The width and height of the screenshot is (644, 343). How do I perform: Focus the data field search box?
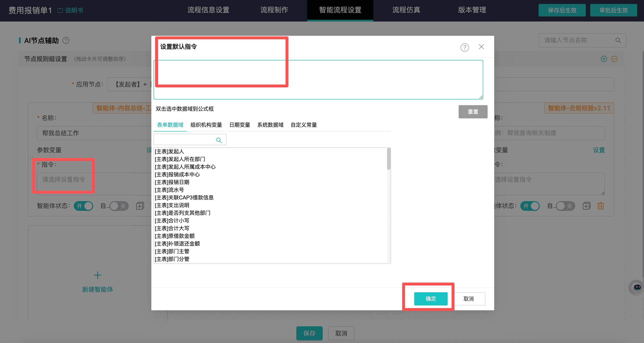click(x=190, y=139)
